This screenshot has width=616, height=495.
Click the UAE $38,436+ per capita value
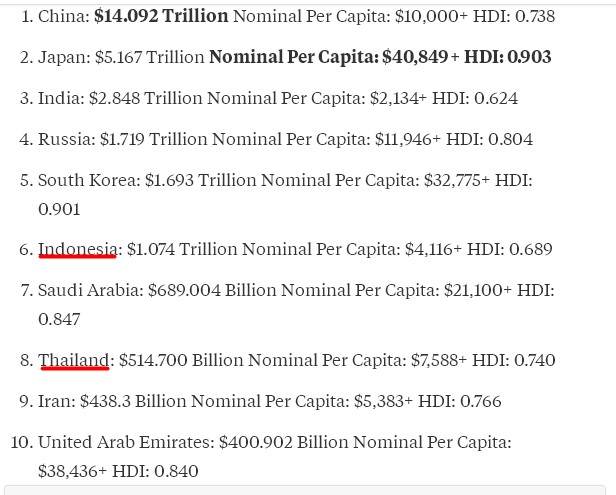tap(72, 470)
